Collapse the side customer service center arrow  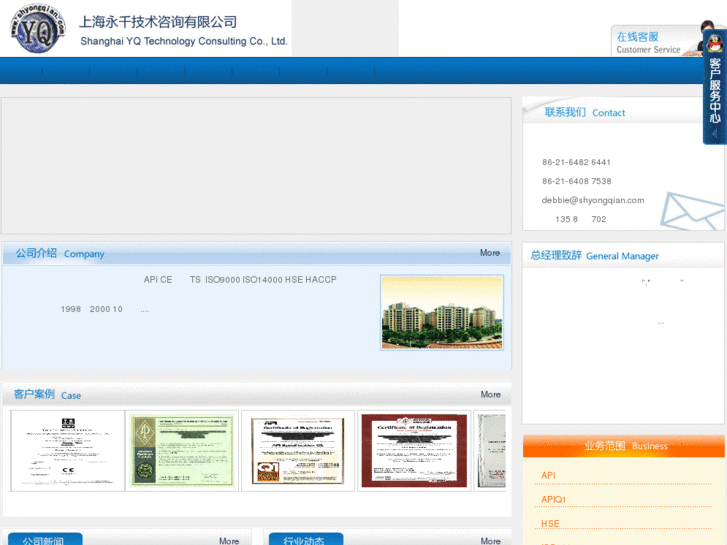715,134
